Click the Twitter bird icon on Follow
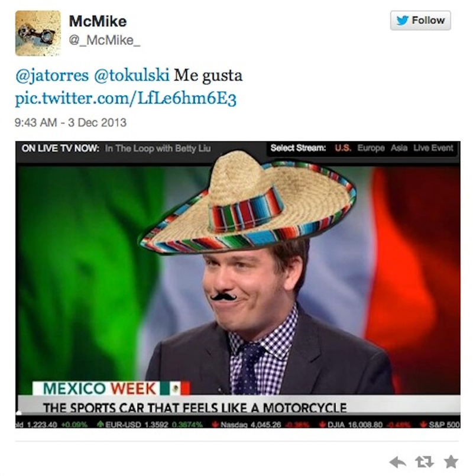Viewport: 473px width, 476px height. pyautogui.click(x=402, y=20)
